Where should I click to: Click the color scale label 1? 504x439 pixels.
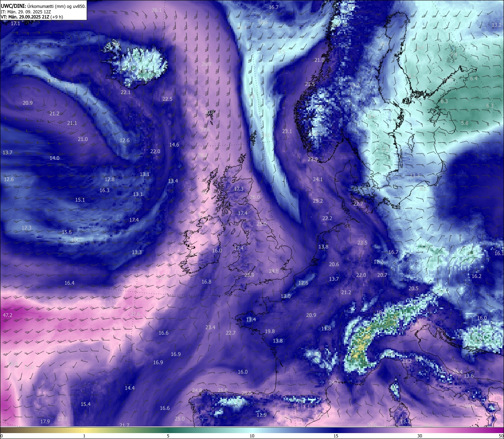point(84,436)
